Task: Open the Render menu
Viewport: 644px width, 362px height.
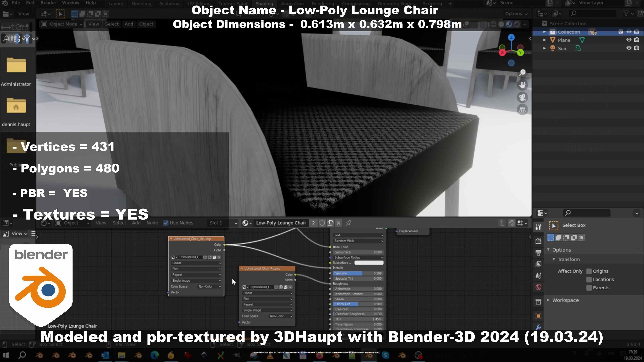Action: (x=48, y=3)
